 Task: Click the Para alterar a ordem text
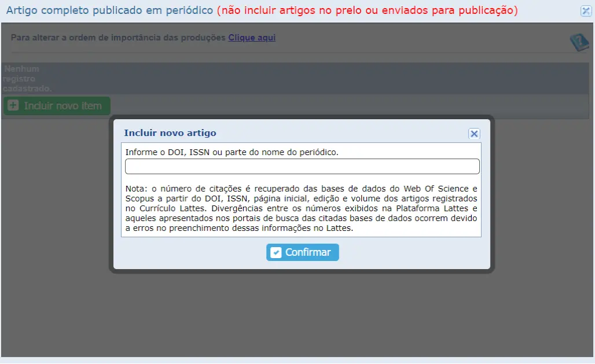click(118, 38)
